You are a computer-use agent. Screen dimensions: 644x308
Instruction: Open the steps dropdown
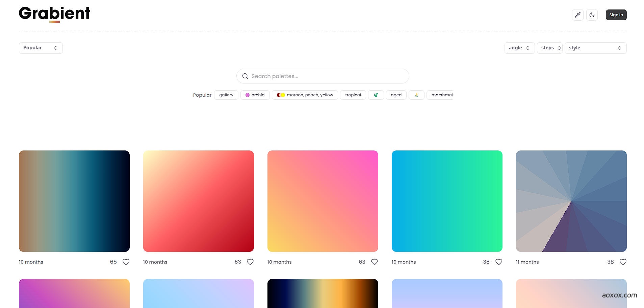coord(549,48)
